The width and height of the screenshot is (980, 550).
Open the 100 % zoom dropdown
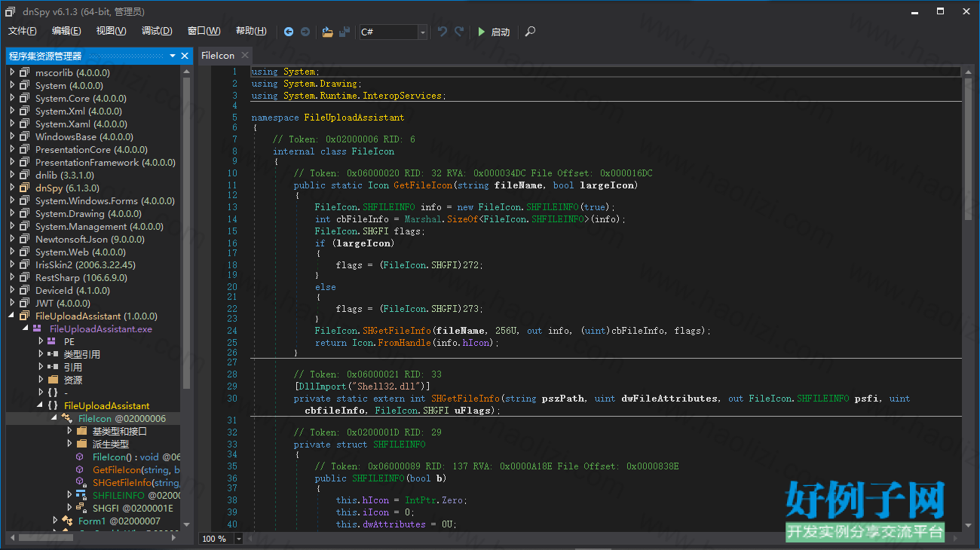click(239, 539)
